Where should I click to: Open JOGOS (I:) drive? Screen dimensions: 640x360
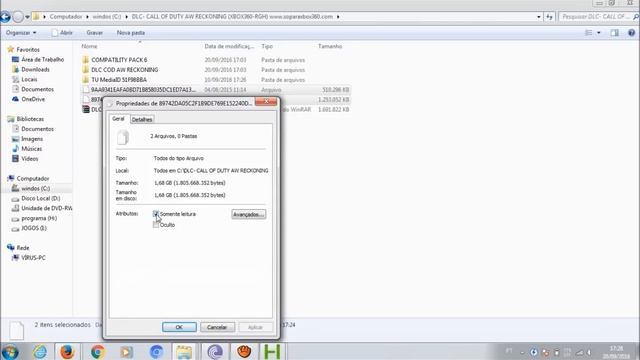(x=34, y=228)
